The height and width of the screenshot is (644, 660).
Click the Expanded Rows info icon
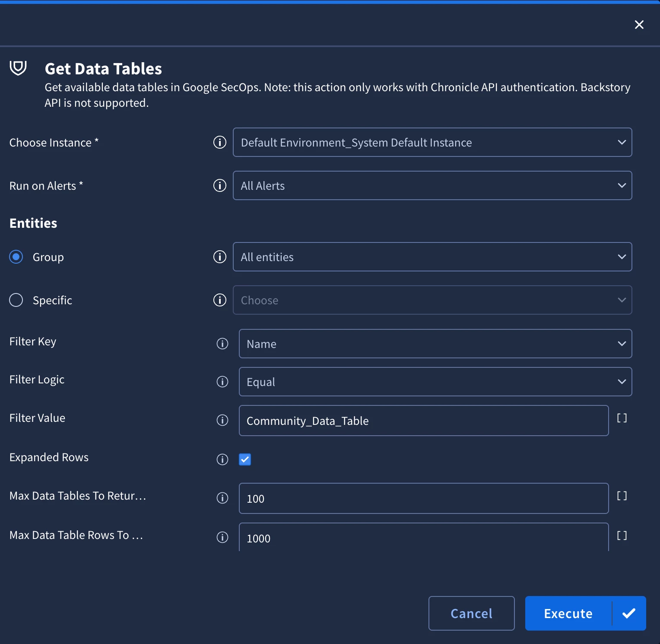coord(222,459)
